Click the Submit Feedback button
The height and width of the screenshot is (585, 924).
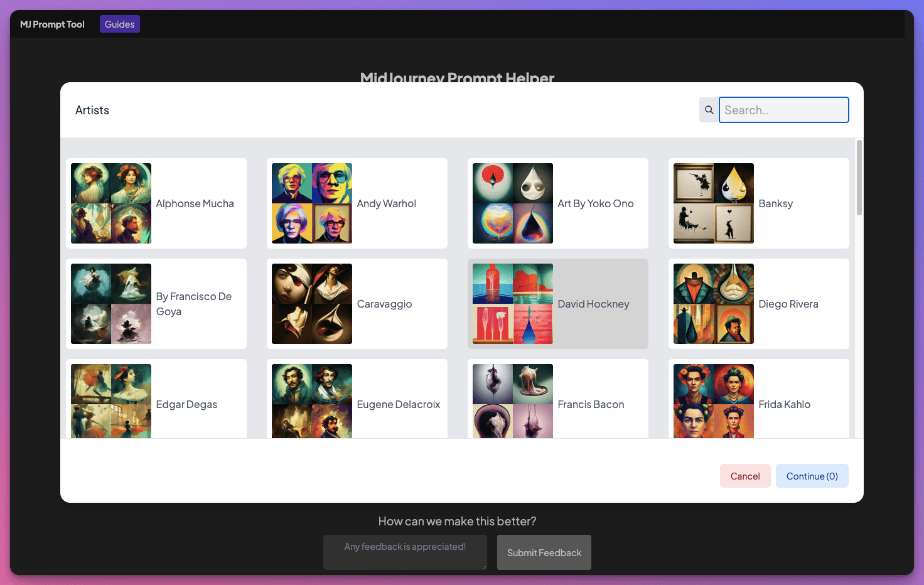[x=544, y=552]
